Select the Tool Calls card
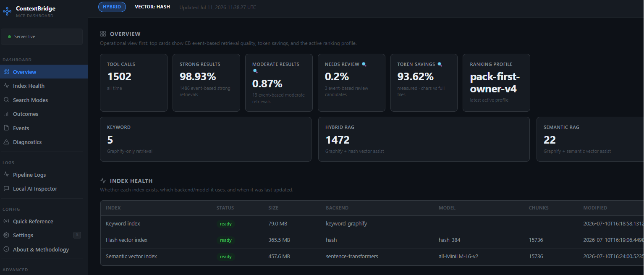644x275 pixels. pos(134,83)
